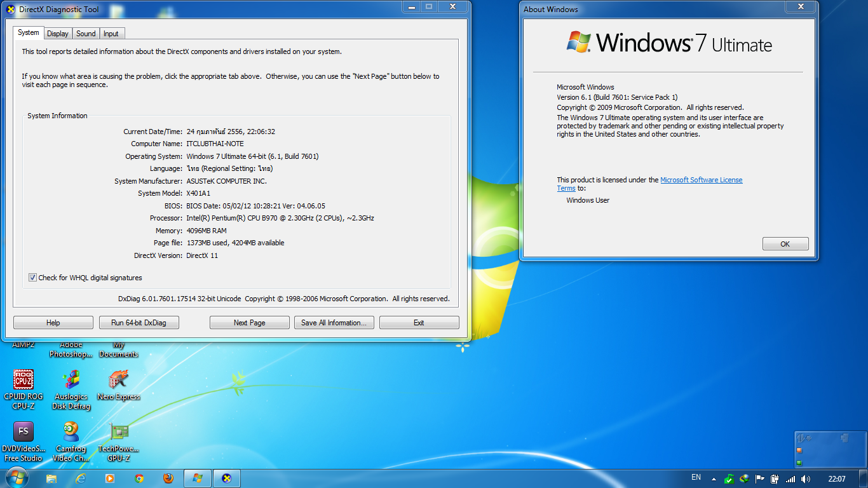Switch to DirectX Diagnostic Tool taskbar button
This screenshot has width=868, height=488.
(x=227, y=478)
